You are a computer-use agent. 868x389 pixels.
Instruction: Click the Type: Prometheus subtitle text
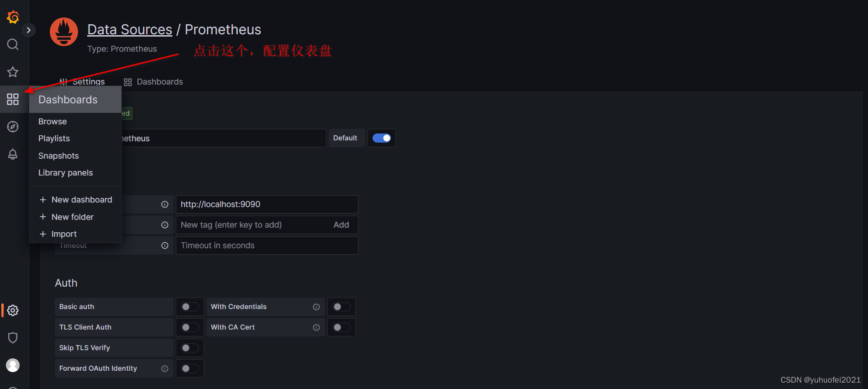click(x=122, y=49)
